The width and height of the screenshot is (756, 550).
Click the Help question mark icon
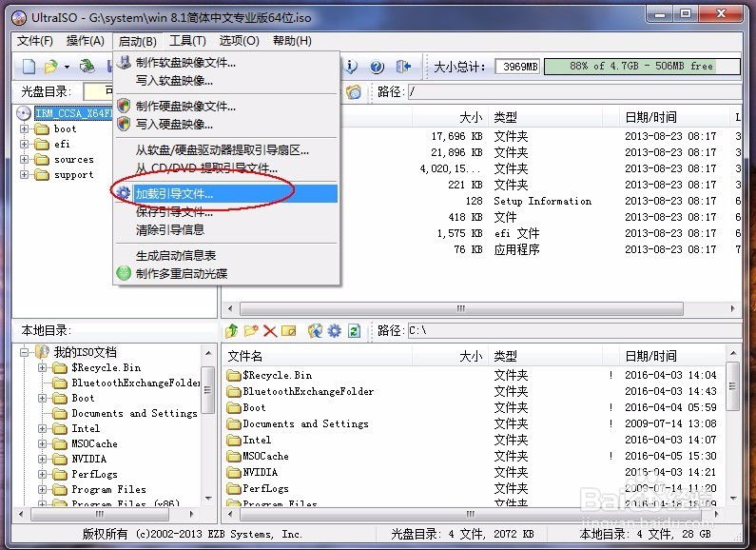point(377,67)
